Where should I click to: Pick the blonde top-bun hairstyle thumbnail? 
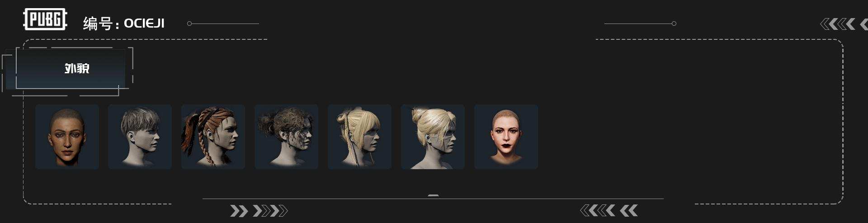pos(433,137)
